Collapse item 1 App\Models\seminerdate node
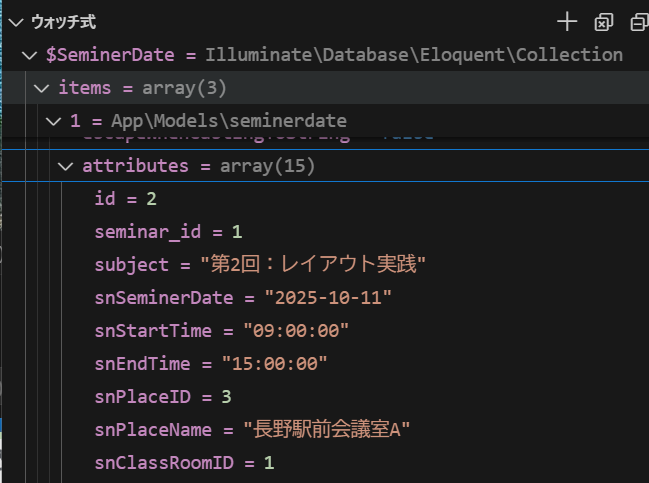649x483 pixels. [x=53, y=121]
